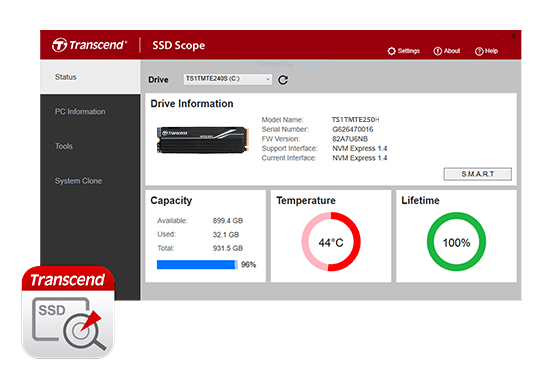This screenshot has height=376, width=550.
Task: Click the SSD Scope app badge icon
Action: pyautogui.click(x=68, y=312)
